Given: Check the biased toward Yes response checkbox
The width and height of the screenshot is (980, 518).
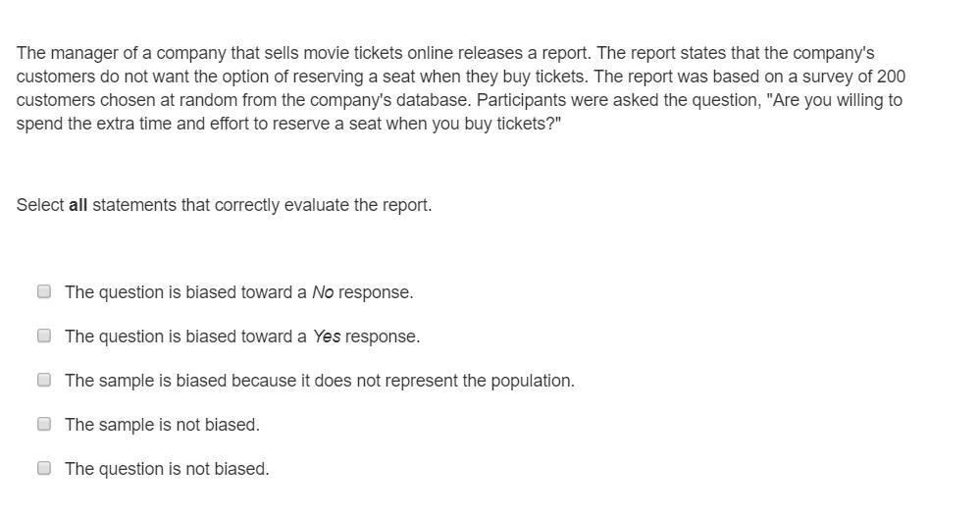Looking at the screenshot, I should (44, 336).
